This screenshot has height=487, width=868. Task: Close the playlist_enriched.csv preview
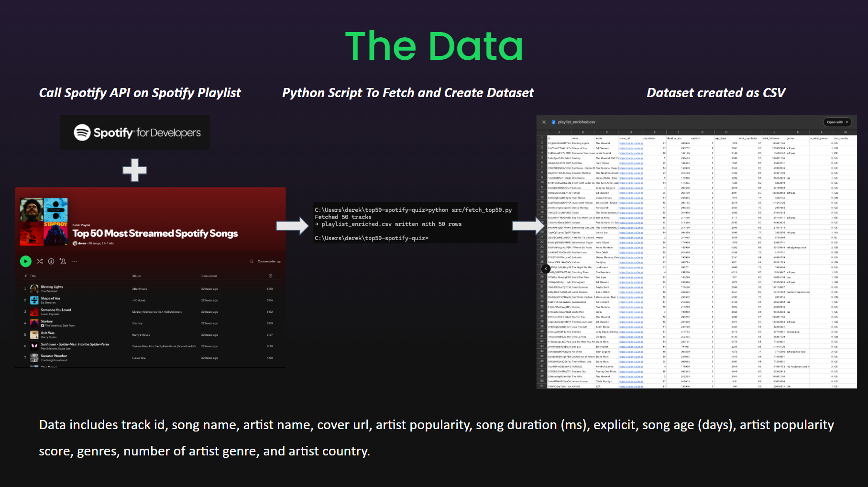(544, 122)
